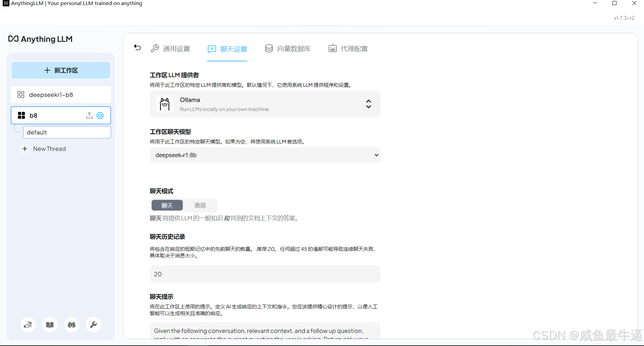Click the 聊天历史记录 heading
The image size is (644, 346).
point(167,237)
